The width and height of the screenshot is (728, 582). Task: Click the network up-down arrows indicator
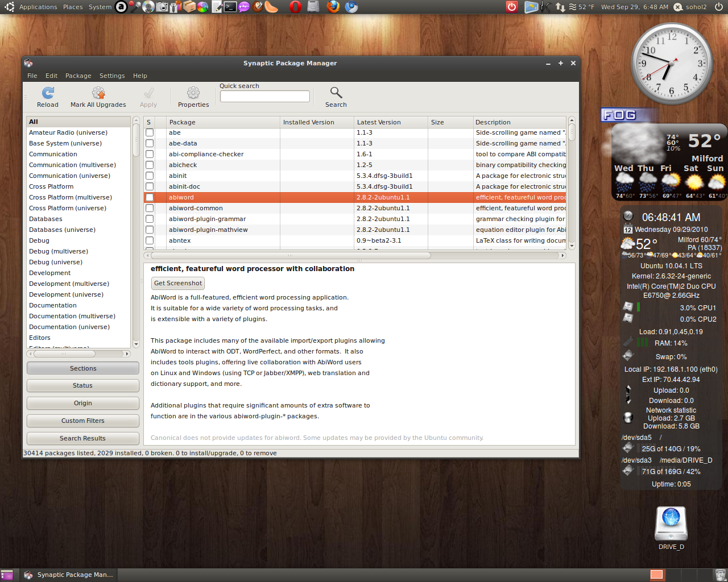pos(560,7)
